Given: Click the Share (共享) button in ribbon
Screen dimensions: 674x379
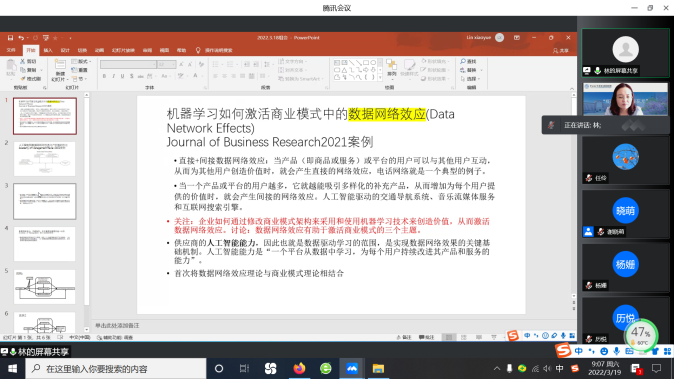Looking at the screenshot, I should [561, 50].
